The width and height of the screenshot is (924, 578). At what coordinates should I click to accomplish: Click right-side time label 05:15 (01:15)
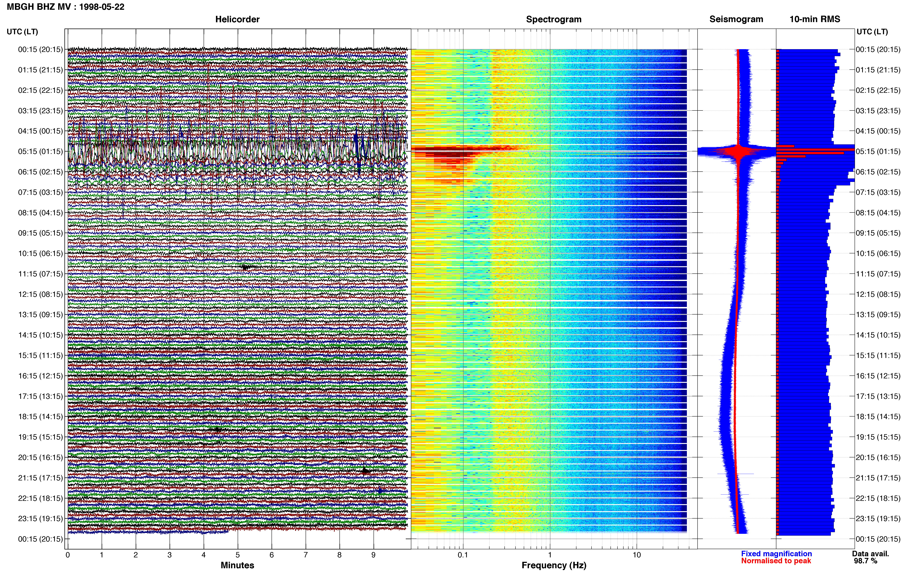coord(878,151)
